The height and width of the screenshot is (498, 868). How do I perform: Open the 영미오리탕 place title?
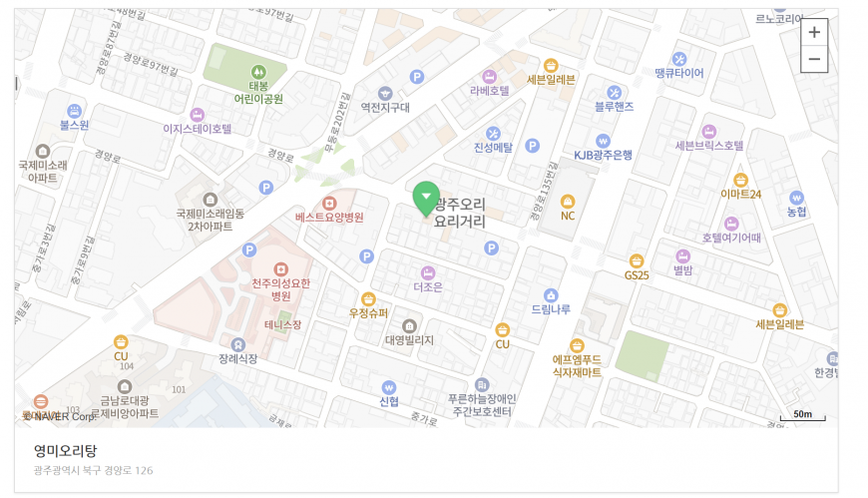tap(65, 451)
